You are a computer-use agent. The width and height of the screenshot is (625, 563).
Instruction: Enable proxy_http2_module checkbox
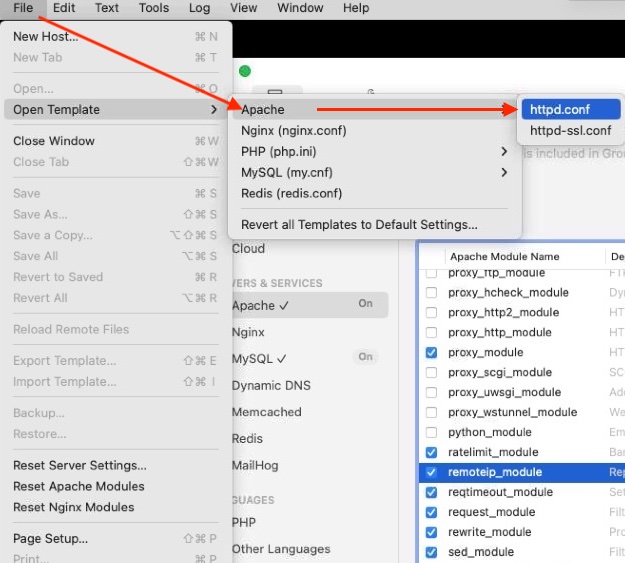pos(431,312)
